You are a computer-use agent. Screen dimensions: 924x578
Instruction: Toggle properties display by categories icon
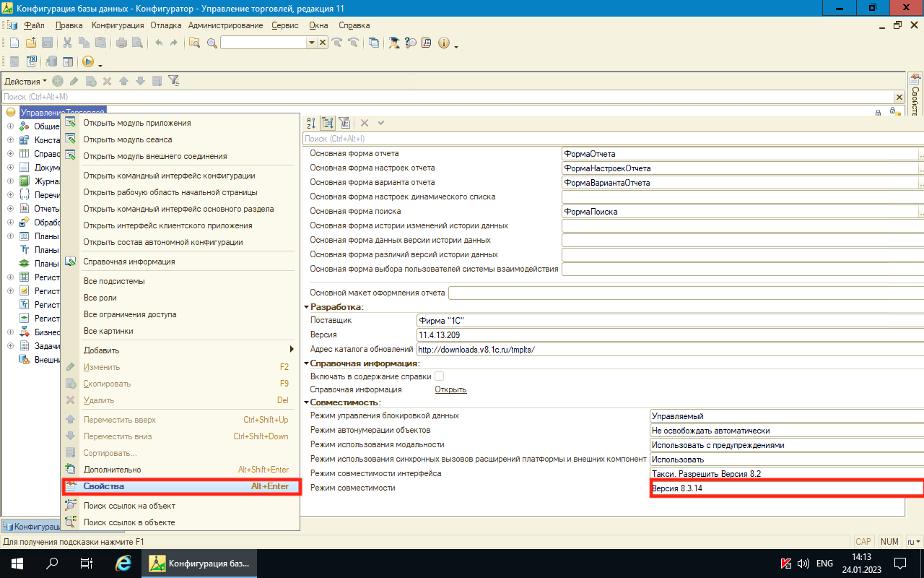(328, 123)
